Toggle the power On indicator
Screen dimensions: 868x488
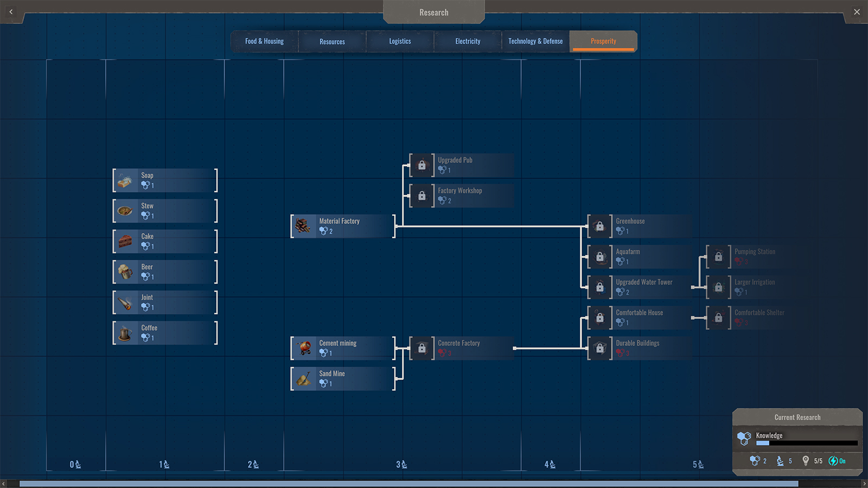tap(837, 461)
